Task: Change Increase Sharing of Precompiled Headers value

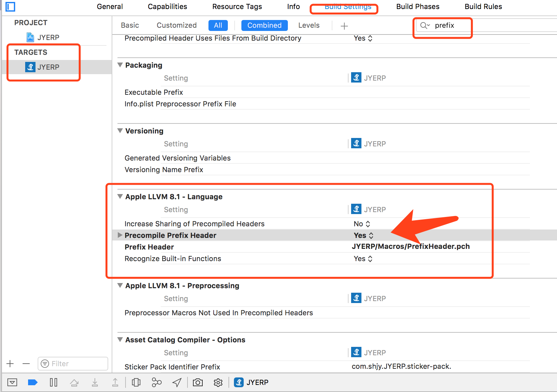Action: pyautogui.click(x=362, y=224)
